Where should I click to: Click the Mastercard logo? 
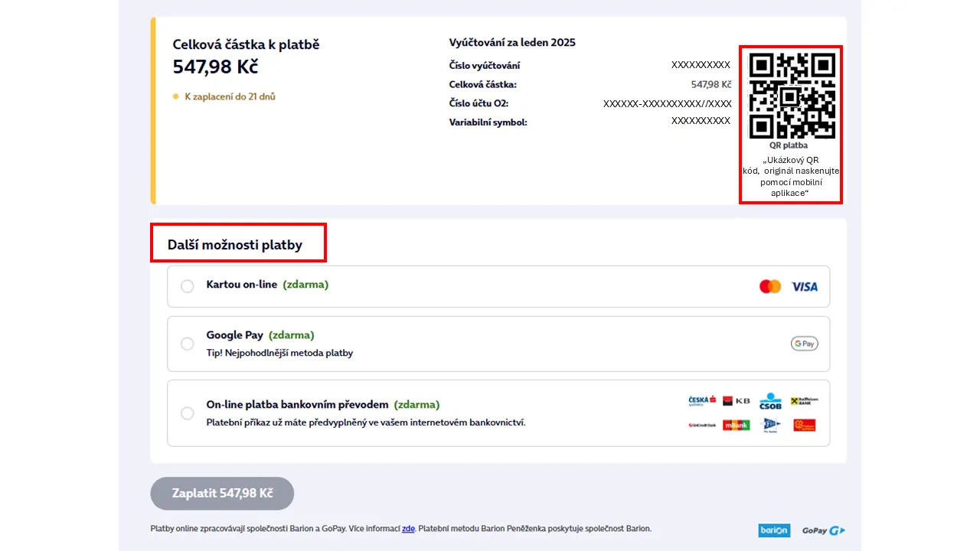coord(769,286)
